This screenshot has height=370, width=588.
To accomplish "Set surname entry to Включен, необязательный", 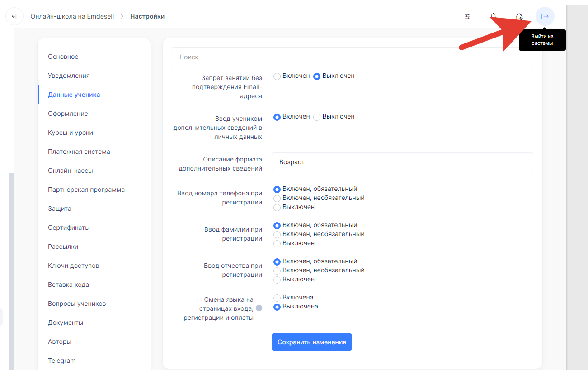I will [x=277, y=235].
